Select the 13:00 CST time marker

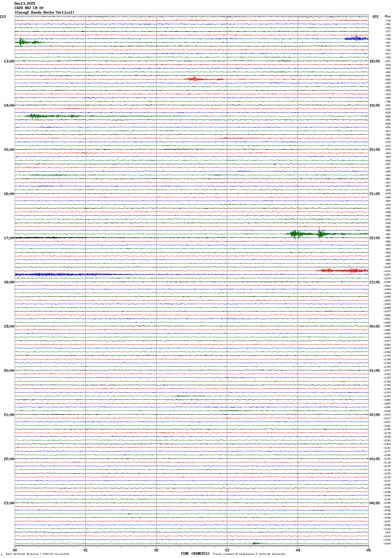(9, 61)
